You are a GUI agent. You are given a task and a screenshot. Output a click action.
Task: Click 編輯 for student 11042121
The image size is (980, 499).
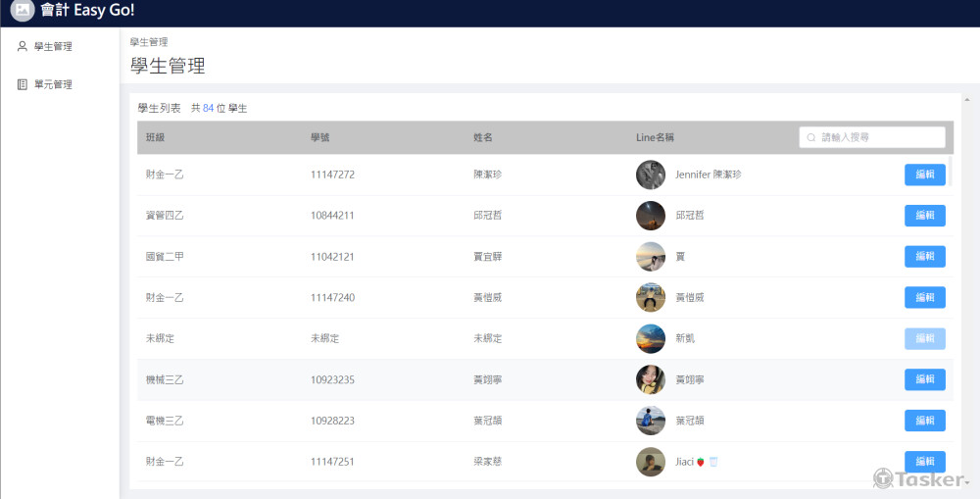(924, 257)
